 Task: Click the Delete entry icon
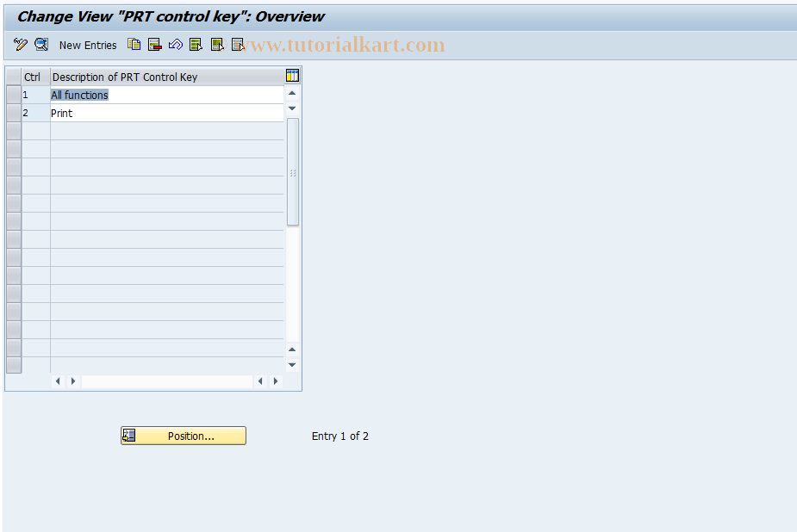(155, 45)
